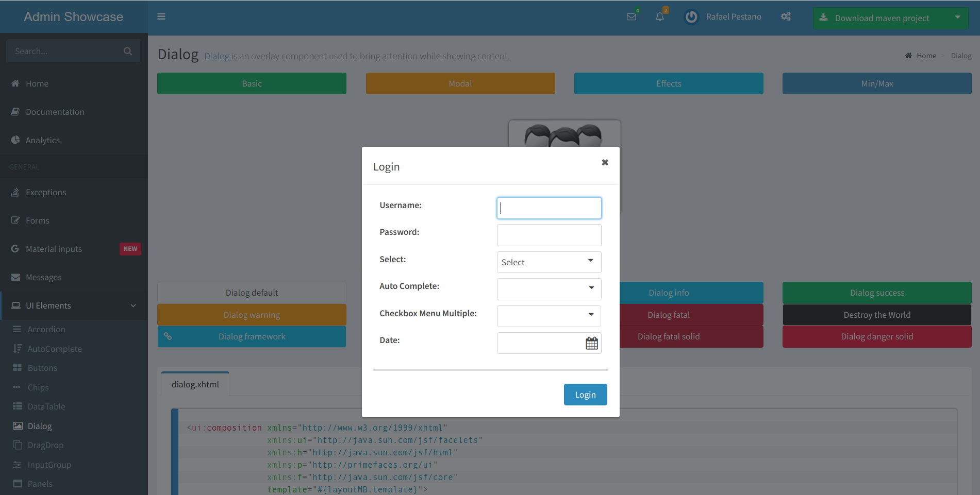
Task: Click the settings gear icon in the top bar
Action: point(786,16)
